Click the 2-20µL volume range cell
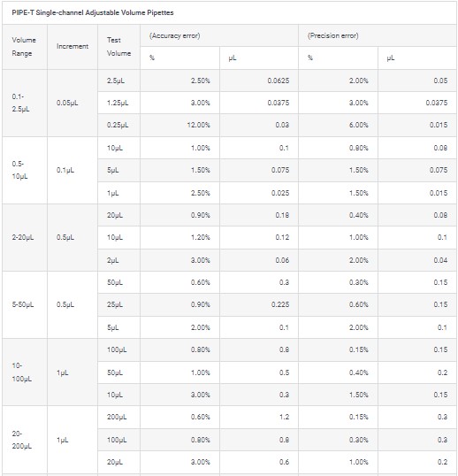This screenshot has height=476, width=458. point(23,237)
